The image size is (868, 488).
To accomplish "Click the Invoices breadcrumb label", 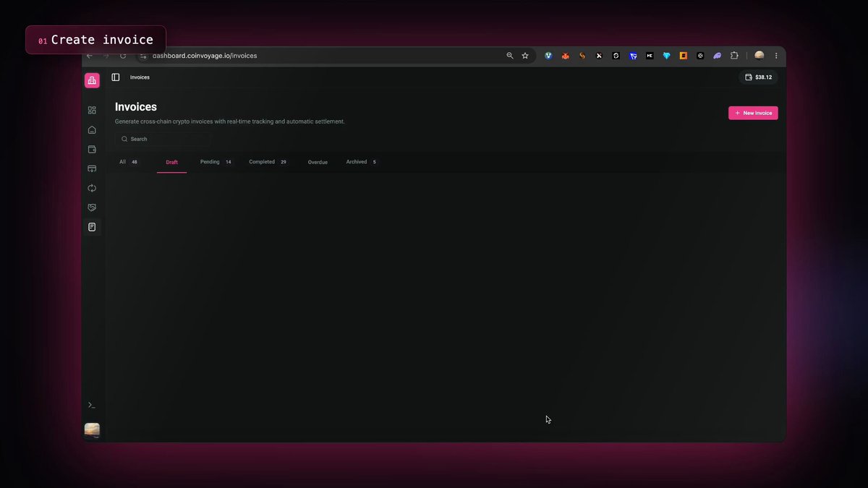I will click(x=140, y=77).
